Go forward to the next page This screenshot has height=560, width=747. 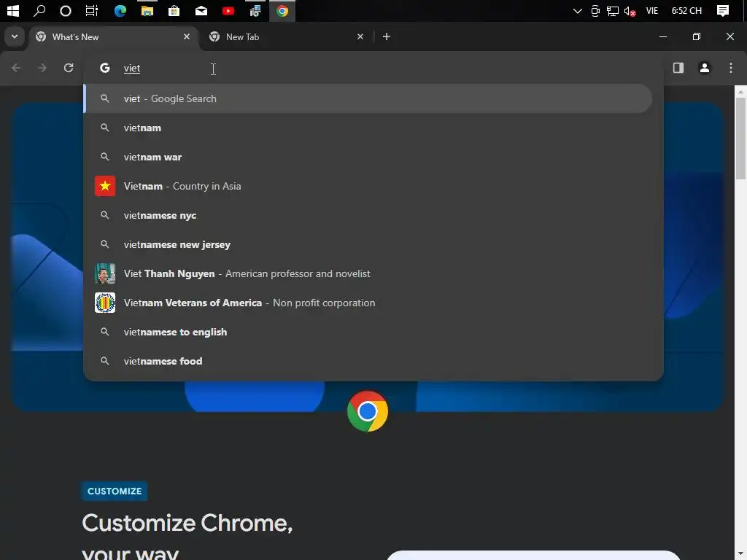pyautogui.click(x=42, y=68)
